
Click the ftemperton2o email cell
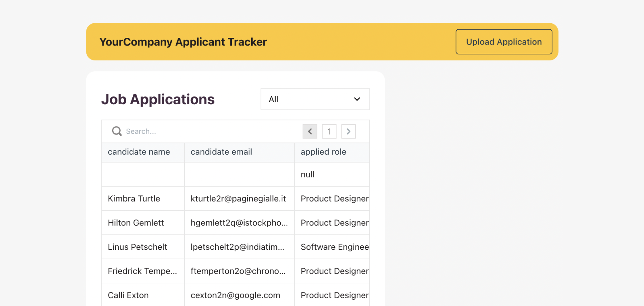pyautogui.click(x=239, y=271)
